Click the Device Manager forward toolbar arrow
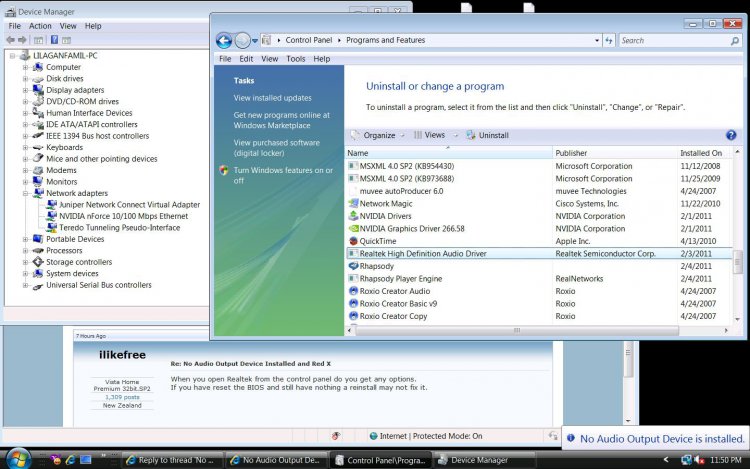The height and width of the screenshot is (469, 750). 22,40
